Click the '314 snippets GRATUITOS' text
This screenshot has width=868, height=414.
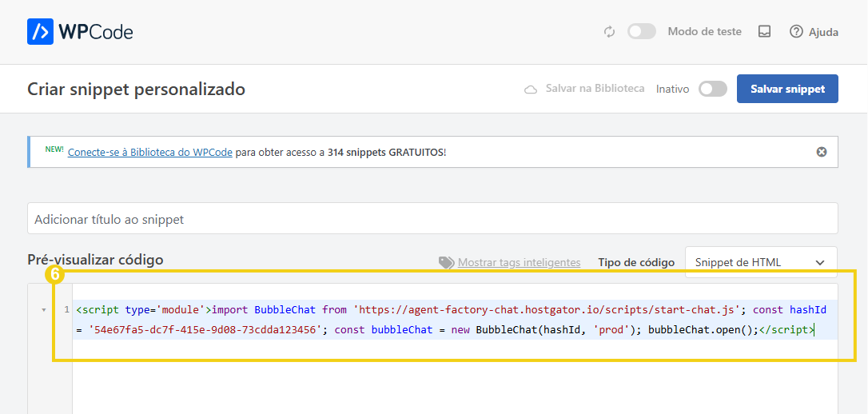click(x=386, y=152)
